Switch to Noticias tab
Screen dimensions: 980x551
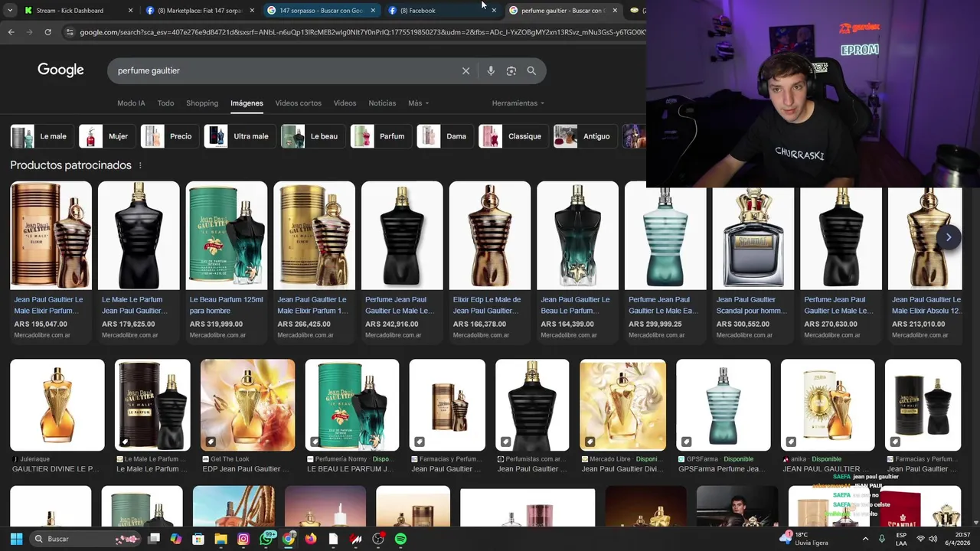pyautogui.click(x=382, y=103)
